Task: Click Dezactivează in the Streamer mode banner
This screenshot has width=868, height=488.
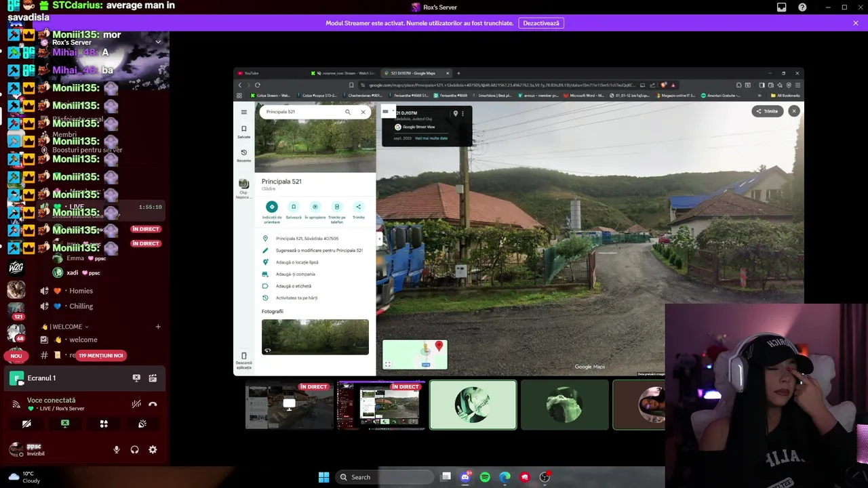Action: [541, 23]
